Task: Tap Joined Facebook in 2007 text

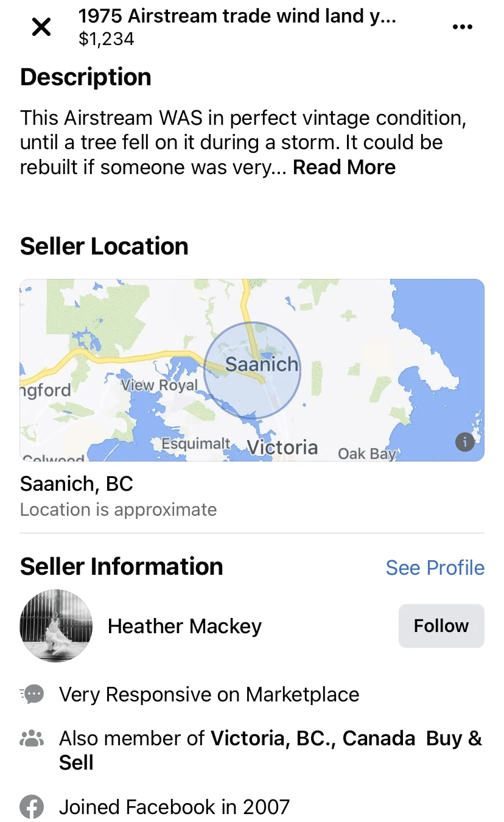Action: pos(174,807)
